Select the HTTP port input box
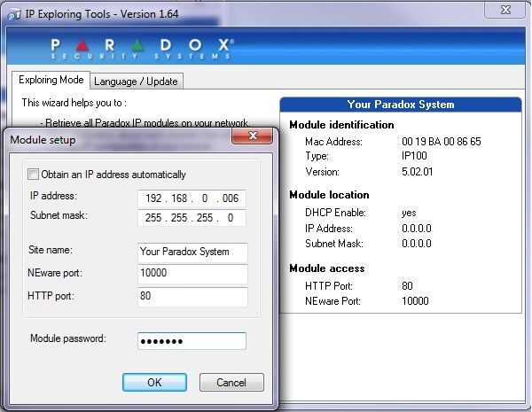The width and height of the screenshot is (532, 412). (192, 297)
